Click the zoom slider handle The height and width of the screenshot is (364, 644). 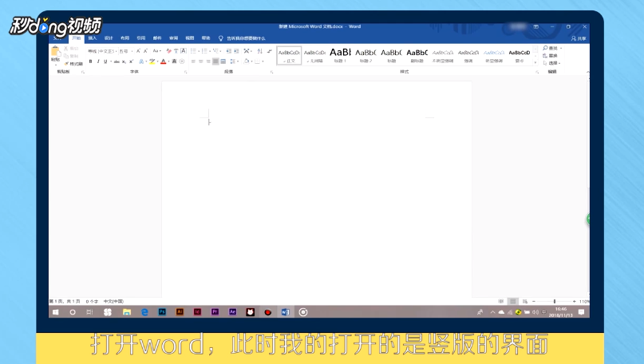pyautogui.click(x=555, y=301)
